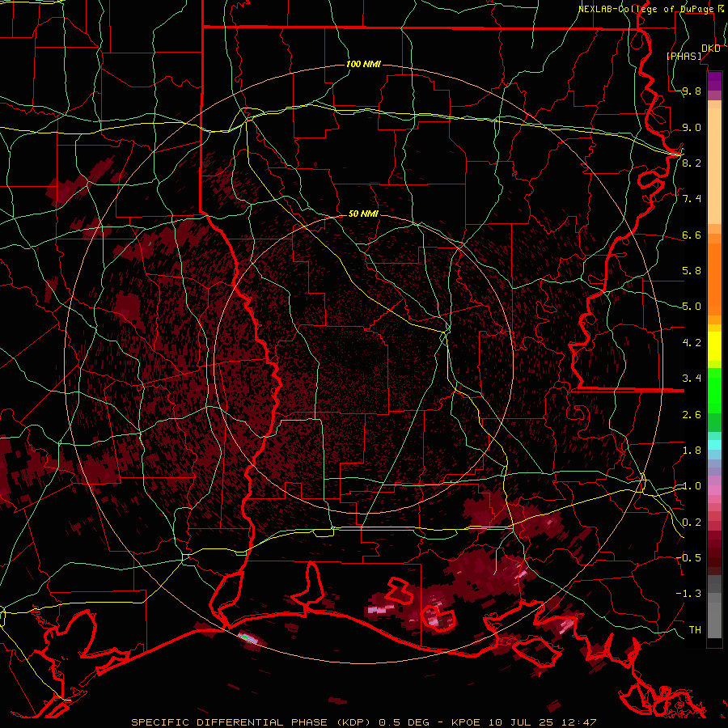The height and width of the screenshot is (728, 728).
Task: Click the 6.6 value on the color scale
Action: coord(692,235)
